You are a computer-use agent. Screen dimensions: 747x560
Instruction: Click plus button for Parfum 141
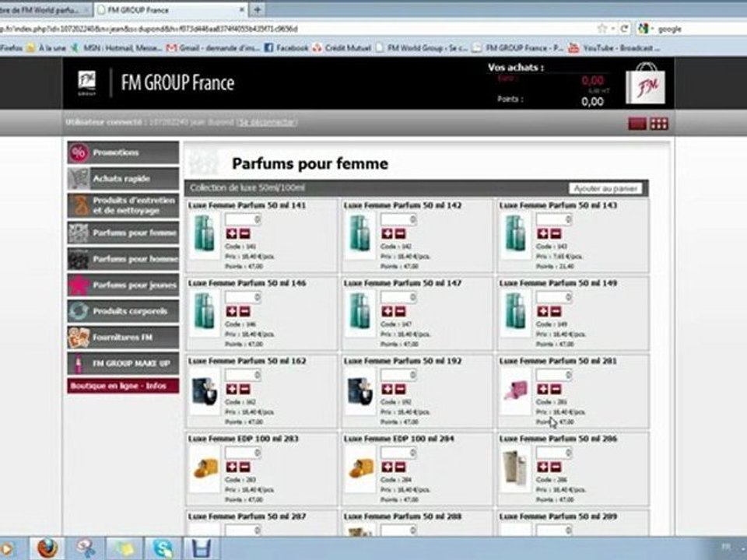coord(232,234)
